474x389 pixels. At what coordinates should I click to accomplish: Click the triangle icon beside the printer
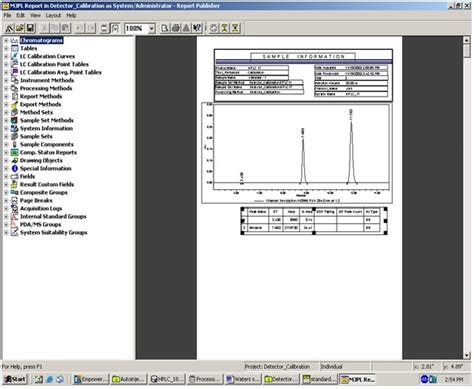click(x=186, y=28)
